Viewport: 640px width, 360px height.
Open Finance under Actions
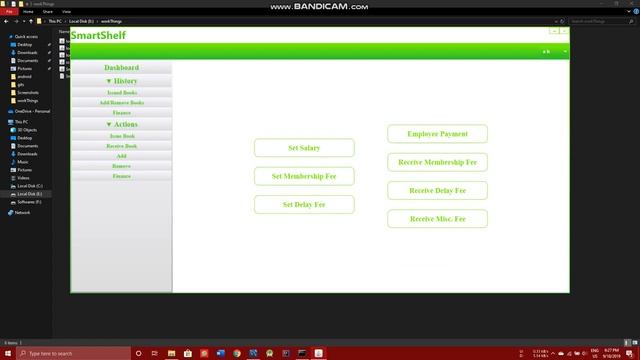(x=122, y=176)
